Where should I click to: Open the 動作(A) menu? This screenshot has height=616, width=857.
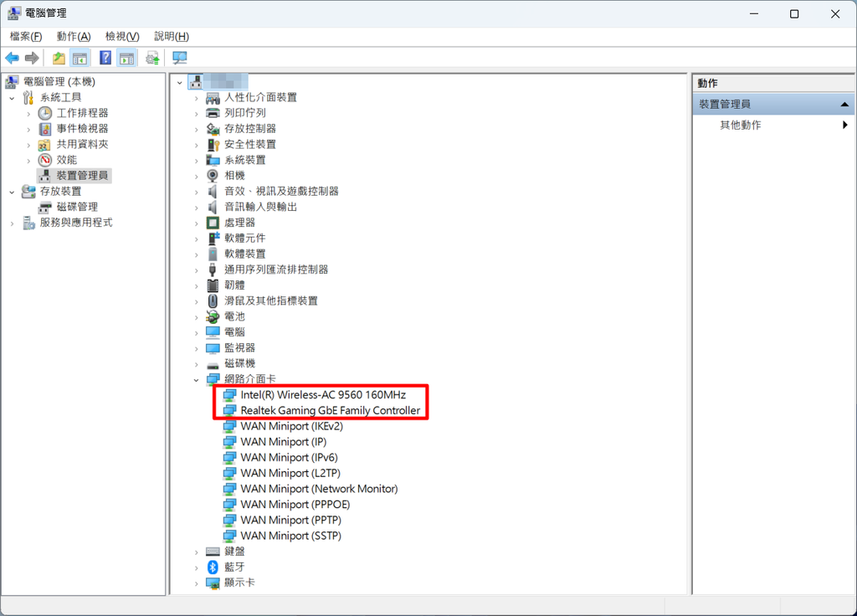tap(73, 36)
